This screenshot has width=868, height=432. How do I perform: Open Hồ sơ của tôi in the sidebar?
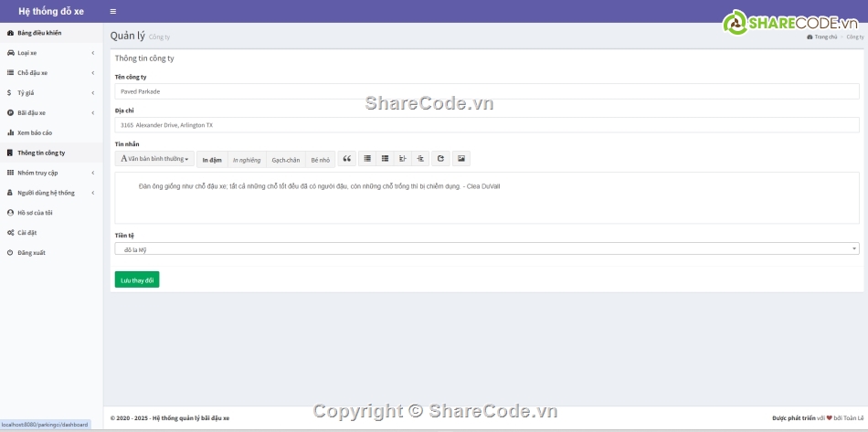[51, 213]
